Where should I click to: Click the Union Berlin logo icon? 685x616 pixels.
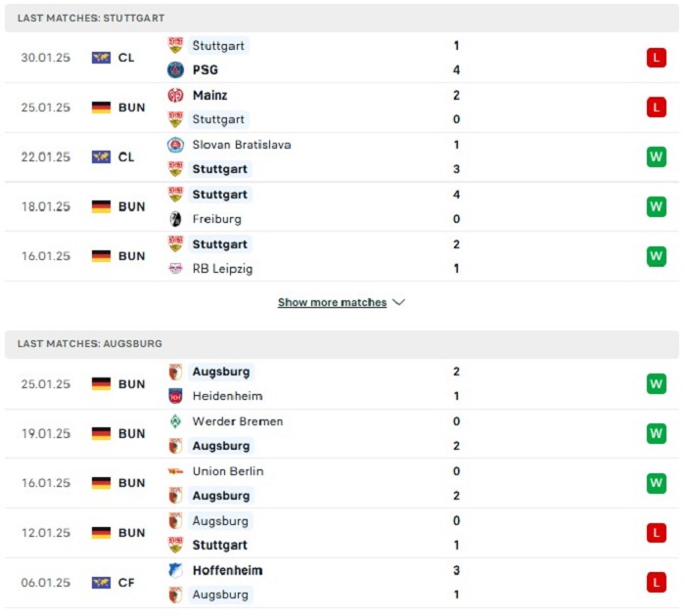(x=175, y=471)
